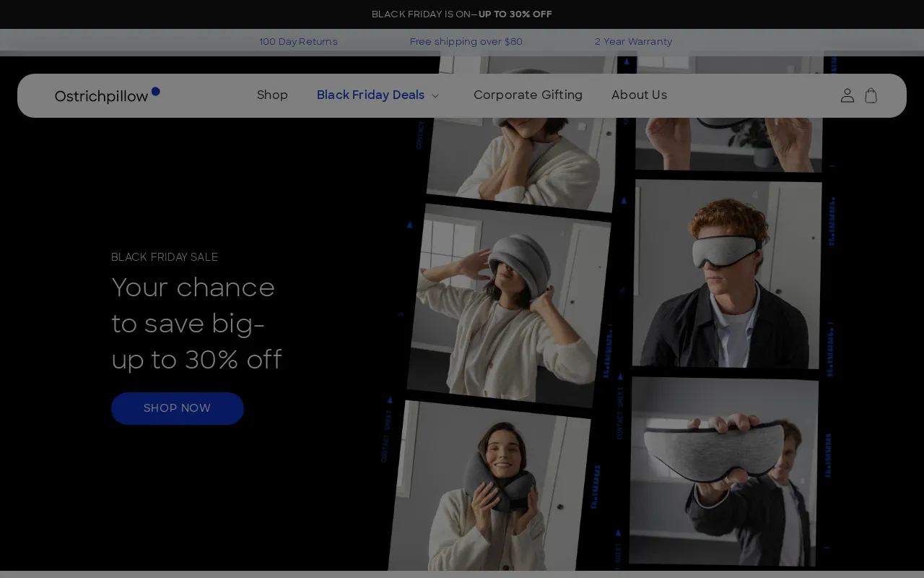Click the blue dot beside the logo
The width and height of the screenshot is (924, 578).
click(x=156, y=91)
